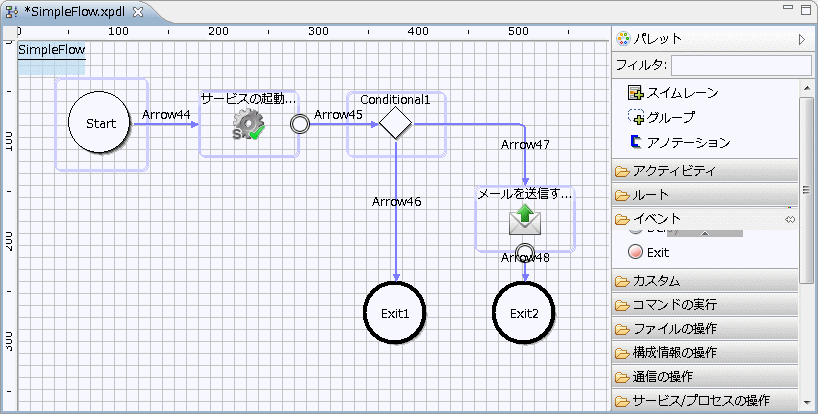818x414 pixels.
Task: Expand the サービス/プロセスの操作 drawer
Action: coord(705,400)
